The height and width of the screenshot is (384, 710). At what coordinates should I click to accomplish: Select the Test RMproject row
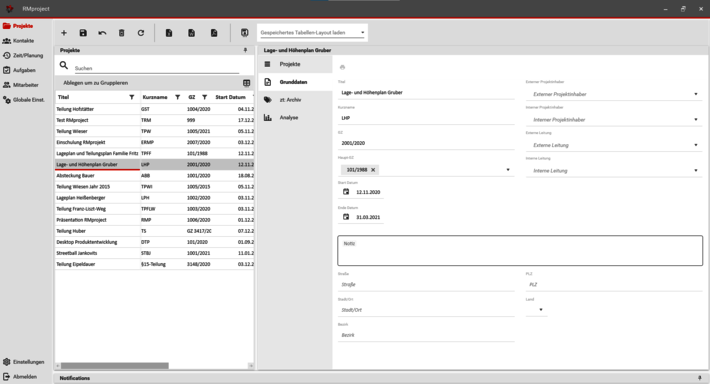click(154, 120)
